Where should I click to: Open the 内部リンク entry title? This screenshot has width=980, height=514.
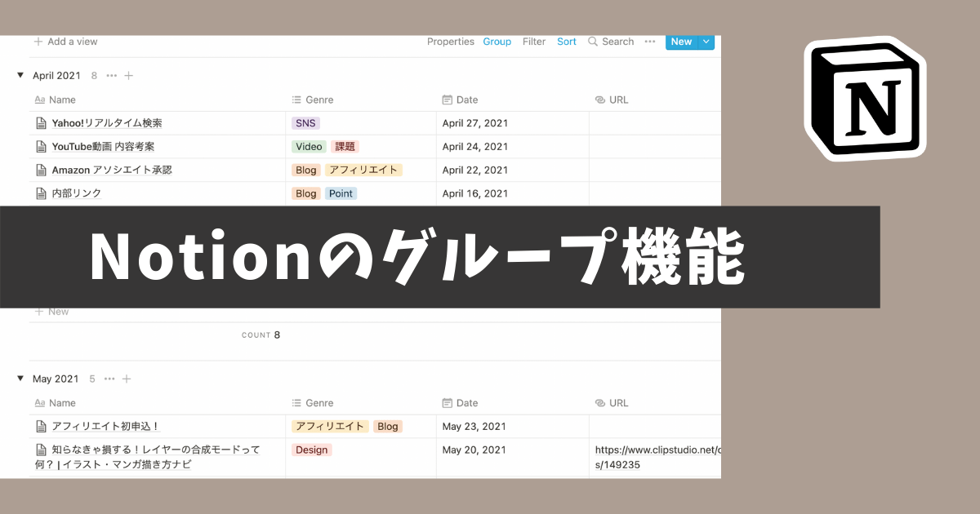click(77, 193)
